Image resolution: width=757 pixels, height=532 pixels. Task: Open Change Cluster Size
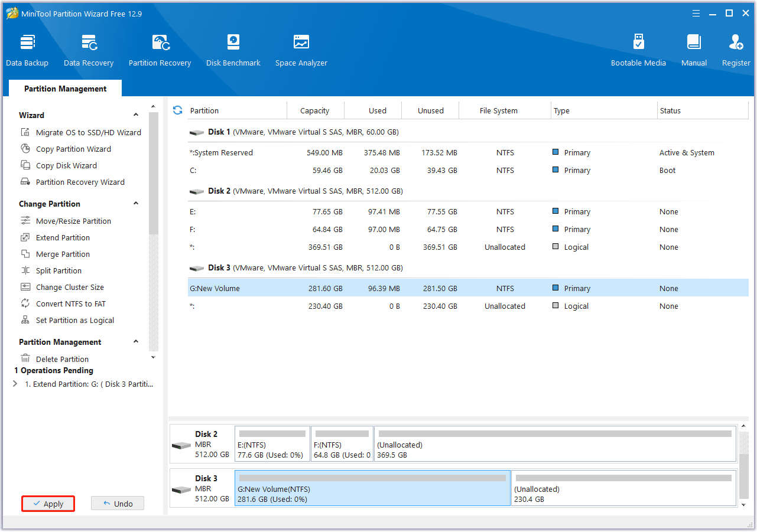(x=62, y=287)
